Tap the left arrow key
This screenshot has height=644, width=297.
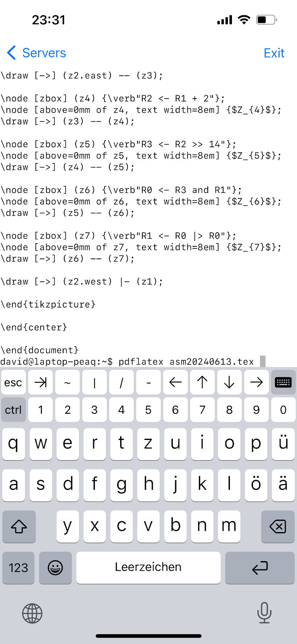coord(175,382)
